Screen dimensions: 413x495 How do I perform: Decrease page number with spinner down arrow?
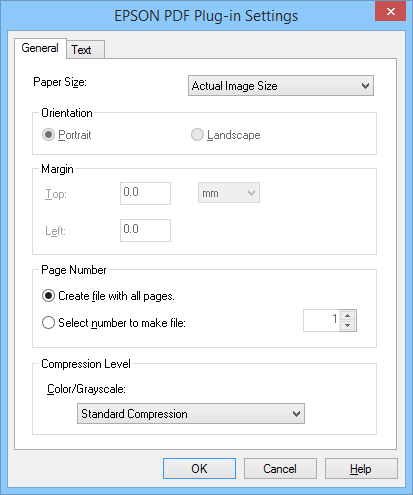tap(348, 326)
